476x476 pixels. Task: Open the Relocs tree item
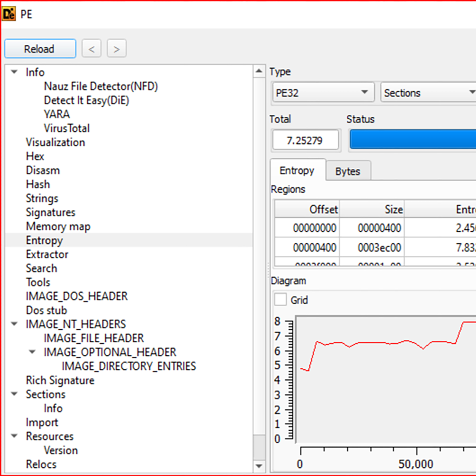click(x=41, y=465)
